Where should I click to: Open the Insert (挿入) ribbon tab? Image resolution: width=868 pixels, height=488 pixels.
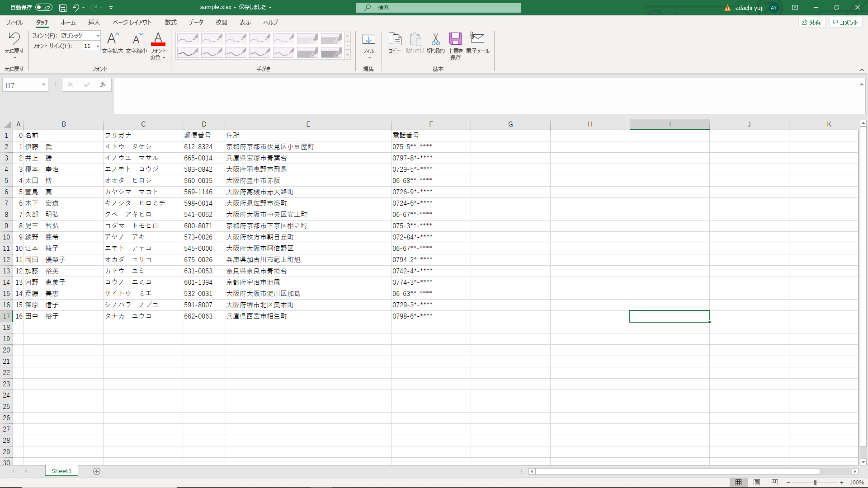point(94,22)
